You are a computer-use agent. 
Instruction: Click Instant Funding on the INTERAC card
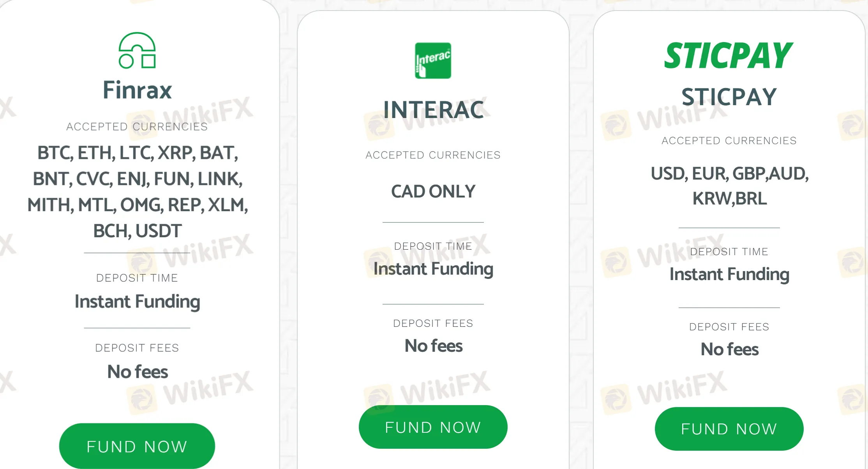[433, 269]
